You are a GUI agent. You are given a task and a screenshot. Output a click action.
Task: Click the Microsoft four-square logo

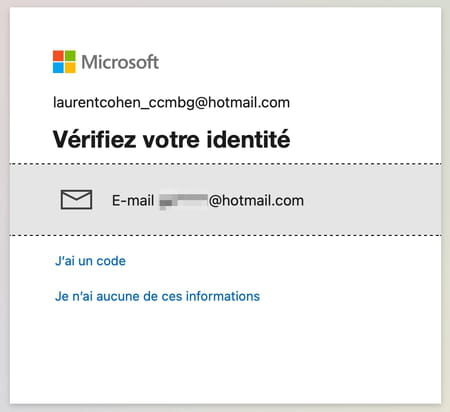click(64, 62)
